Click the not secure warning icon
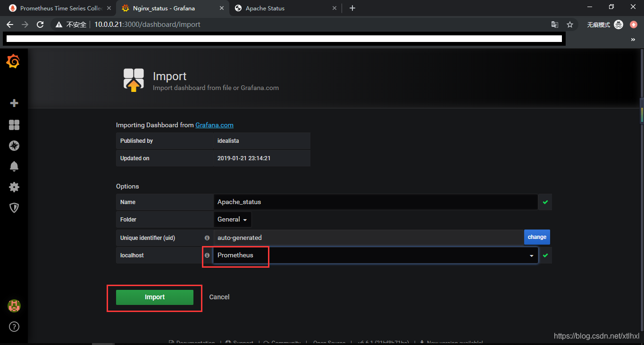The height and width of the screenshot is (345, 644). coord(59,25)
